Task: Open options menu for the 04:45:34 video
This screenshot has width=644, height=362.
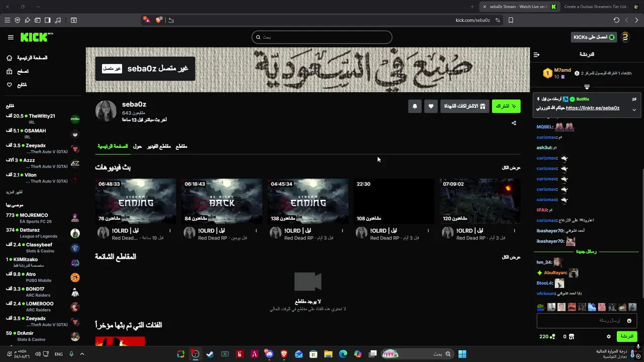Action: coord(342,231)
